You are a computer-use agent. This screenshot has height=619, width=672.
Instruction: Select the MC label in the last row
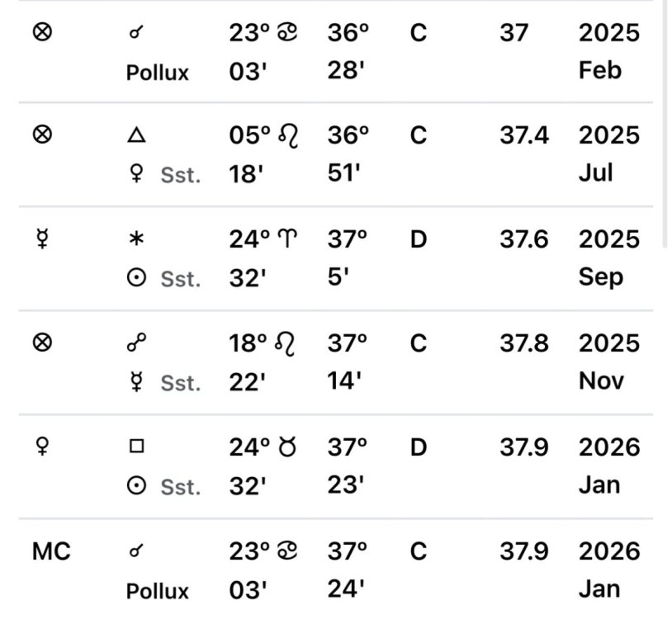coord(51,550)
